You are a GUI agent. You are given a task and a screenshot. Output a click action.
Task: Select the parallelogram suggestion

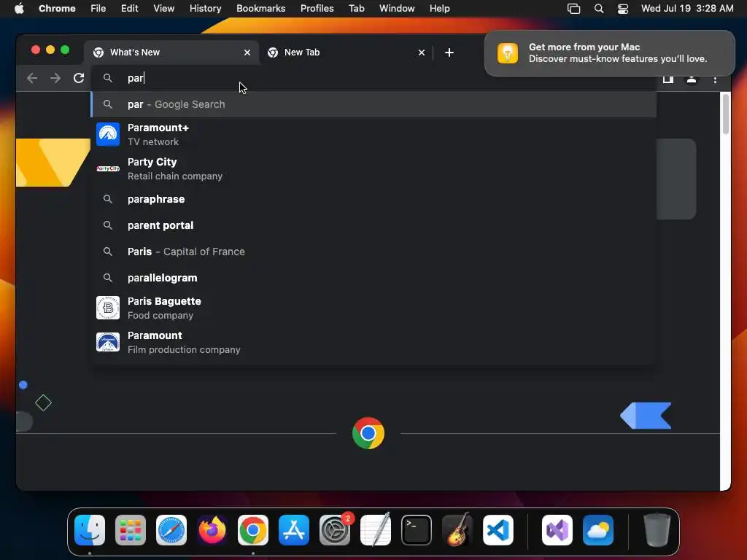(x=373, y=278)
